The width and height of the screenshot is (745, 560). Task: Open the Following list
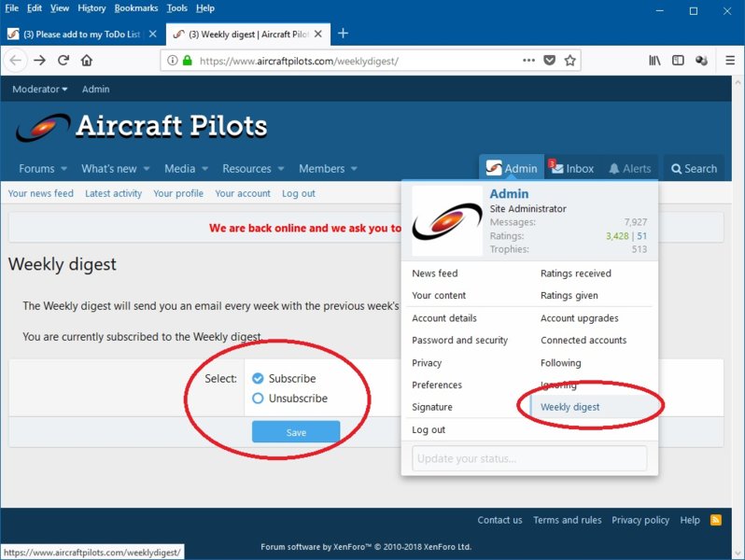pos(560,363)
